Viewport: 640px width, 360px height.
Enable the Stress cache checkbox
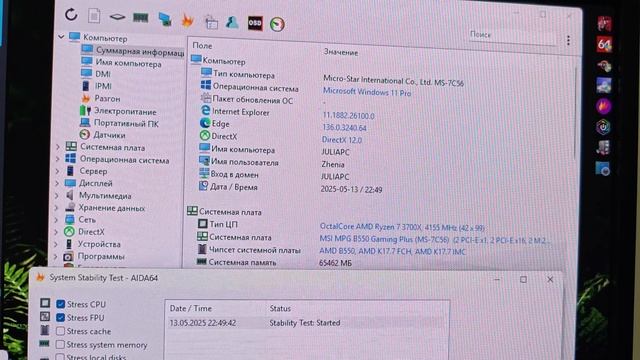click(60, 331)
